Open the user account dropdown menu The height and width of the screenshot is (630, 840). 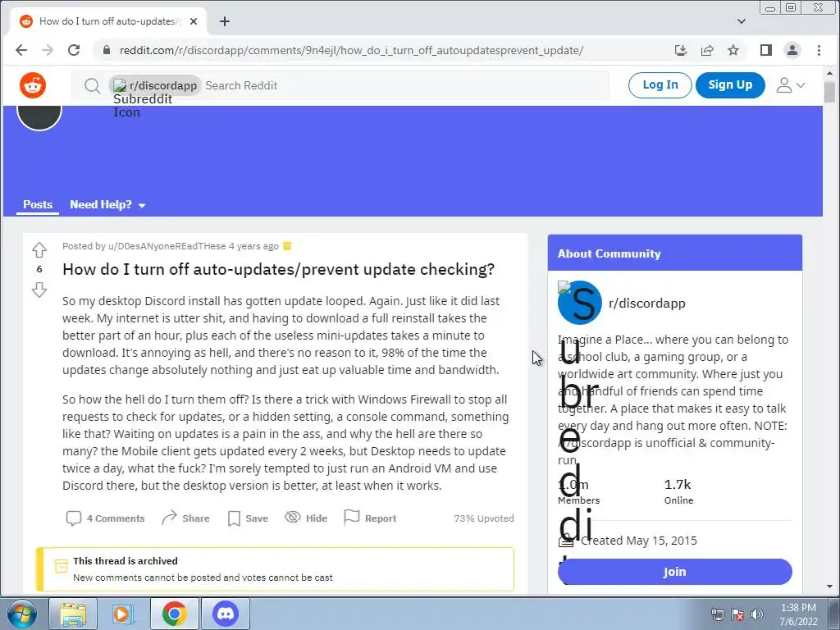(x=791, y=85)
